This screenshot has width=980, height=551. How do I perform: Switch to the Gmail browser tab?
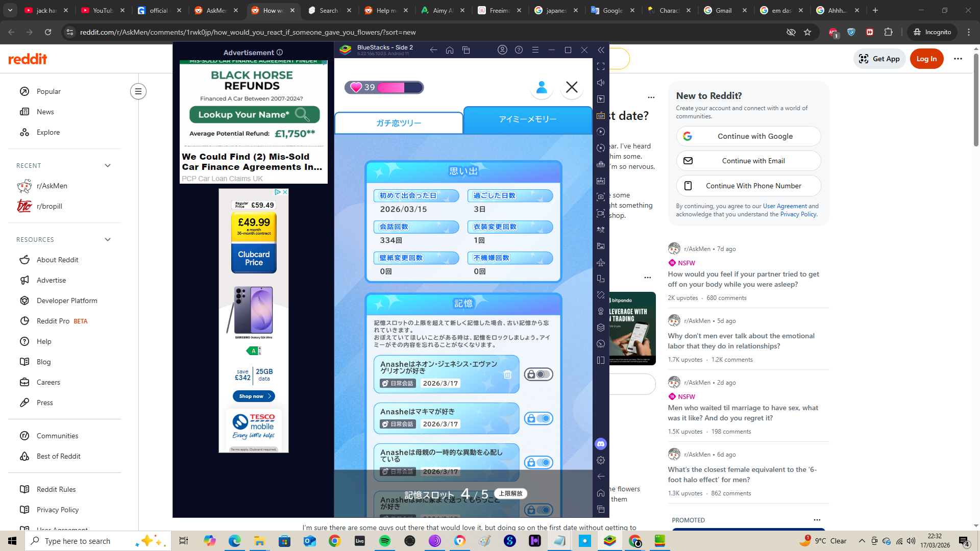coord(725,10)
